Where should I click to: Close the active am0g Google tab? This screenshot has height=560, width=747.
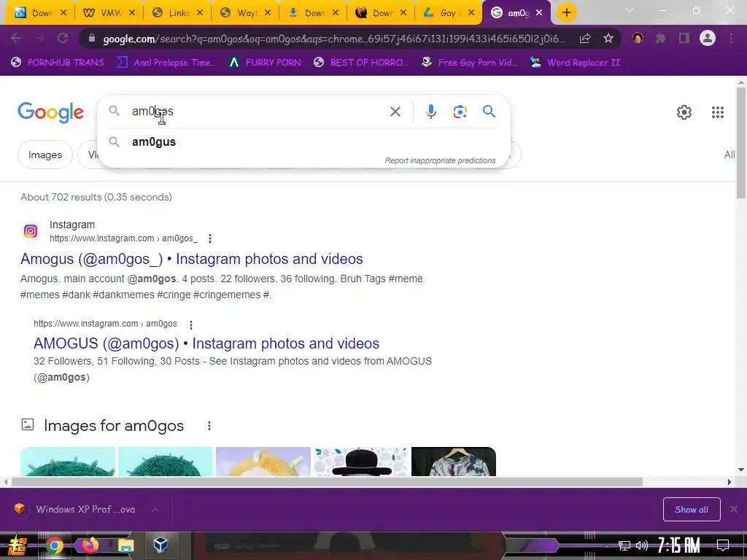(539, 13)
